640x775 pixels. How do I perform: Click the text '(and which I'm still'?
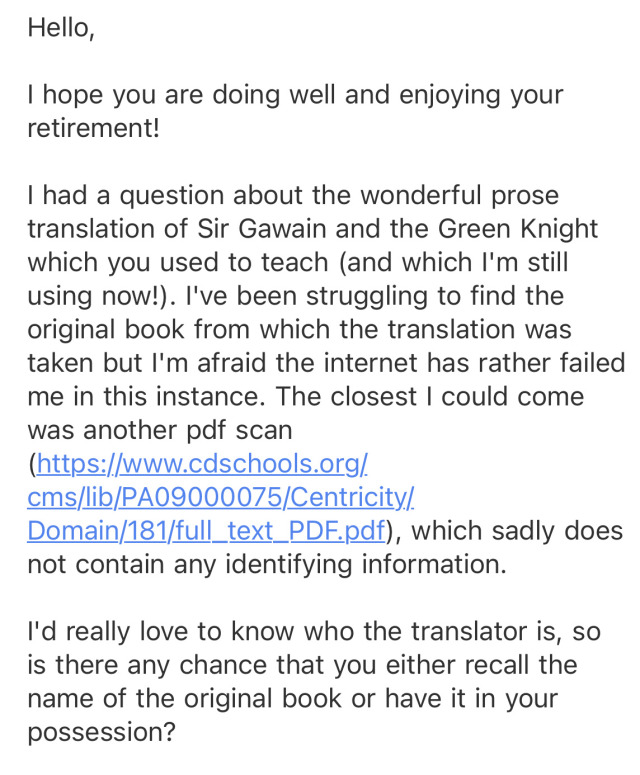[x=453, y=262]
